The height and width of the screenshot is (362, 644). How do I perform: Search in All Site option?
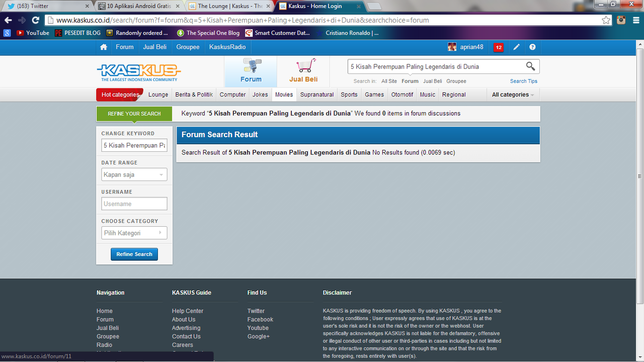[x=389, y=81]
